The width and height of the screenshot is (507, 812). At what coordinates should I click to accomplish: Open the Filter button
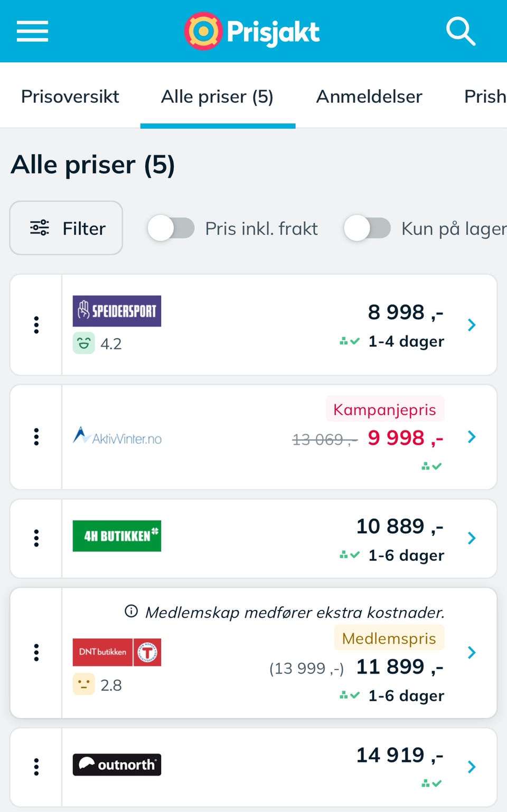(67, 228)
